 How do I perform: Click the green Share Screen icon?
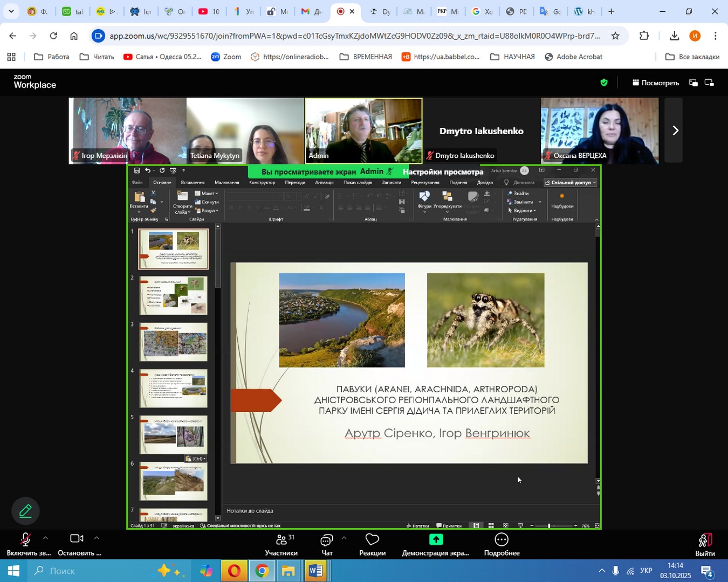pyautogui.click(x=436, y=540)
